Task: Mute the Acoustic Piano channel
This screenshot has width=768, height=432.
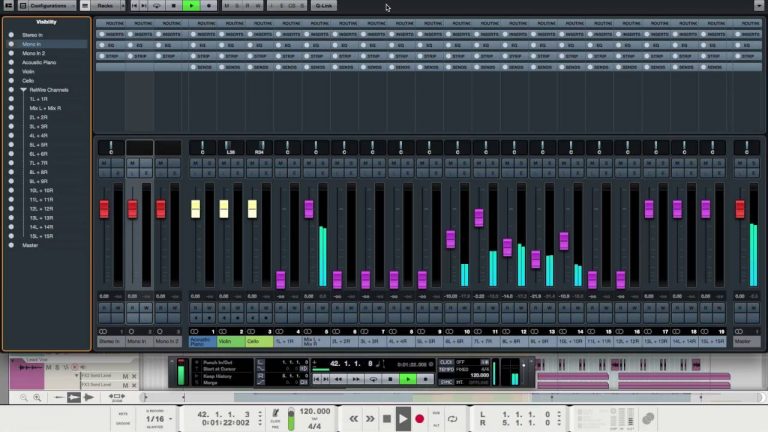Action: pyautogui.click(x=195, y=163)
